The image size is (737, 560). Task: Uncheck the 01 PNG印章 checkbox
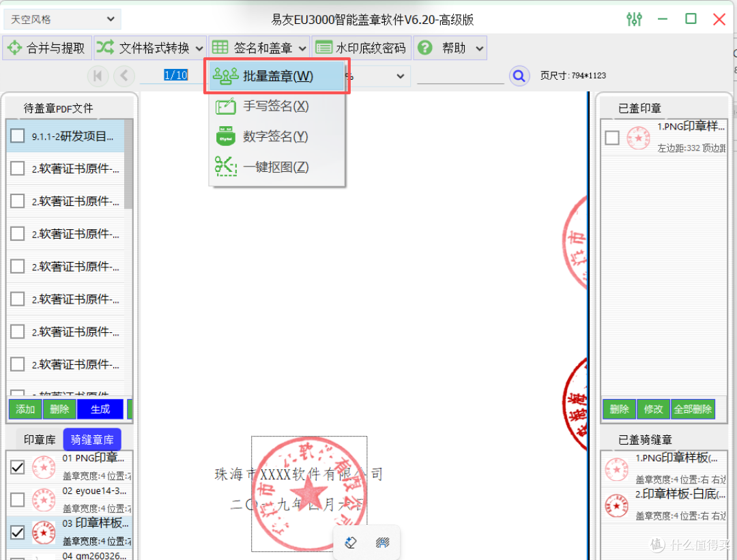(17, 467)
